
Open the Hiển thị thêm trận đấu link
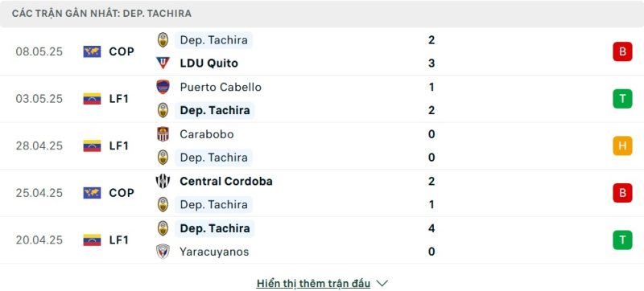pos(313,283)
